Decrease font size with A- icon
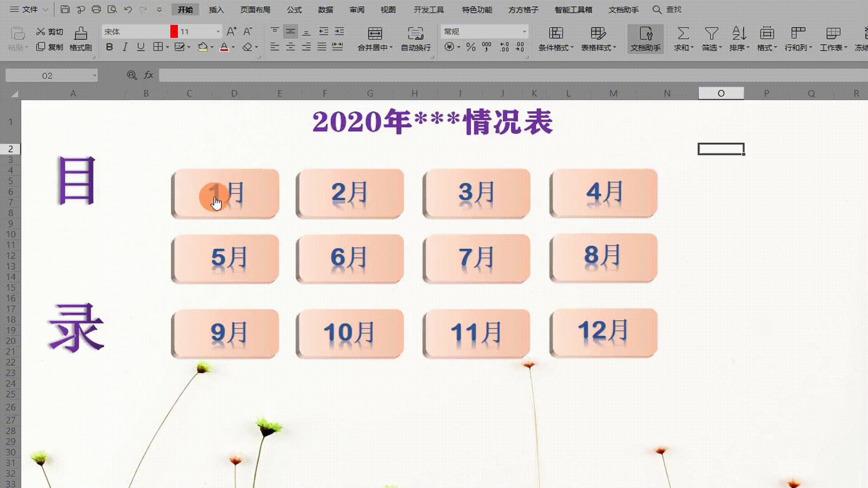Image resolution: width=868 pixels, height=488 pixels. [248, 31]
